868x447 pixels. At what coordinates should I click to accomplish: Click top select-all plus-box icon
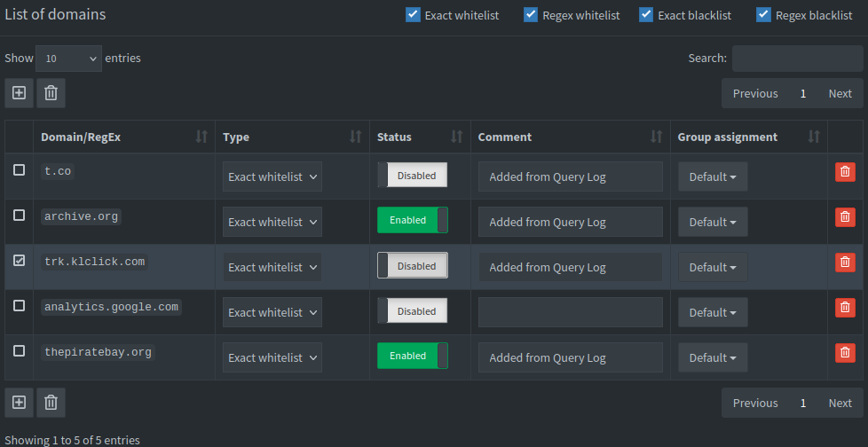click(19, 93)
